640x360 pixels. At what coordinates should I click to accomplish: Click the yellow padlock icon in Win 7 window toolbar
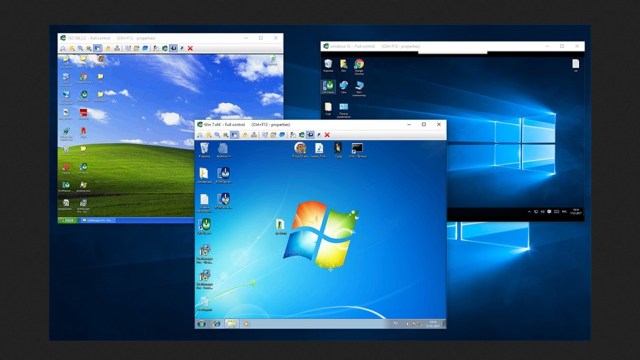[x=245, y=135]
